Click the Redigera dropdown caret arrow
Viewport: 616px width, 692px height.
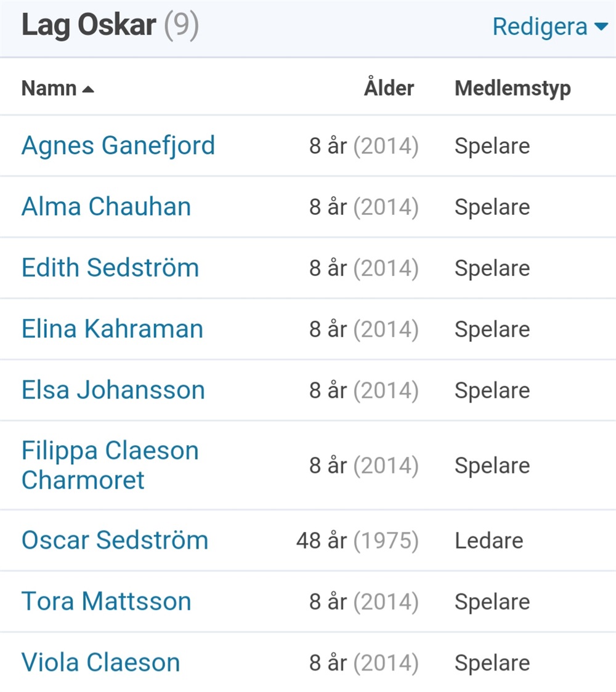(x=601, y=26)
